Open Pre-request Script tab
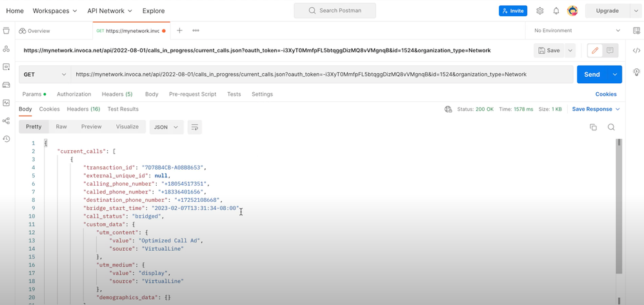This screenshot has height=305, width=644. pos(193,94)
